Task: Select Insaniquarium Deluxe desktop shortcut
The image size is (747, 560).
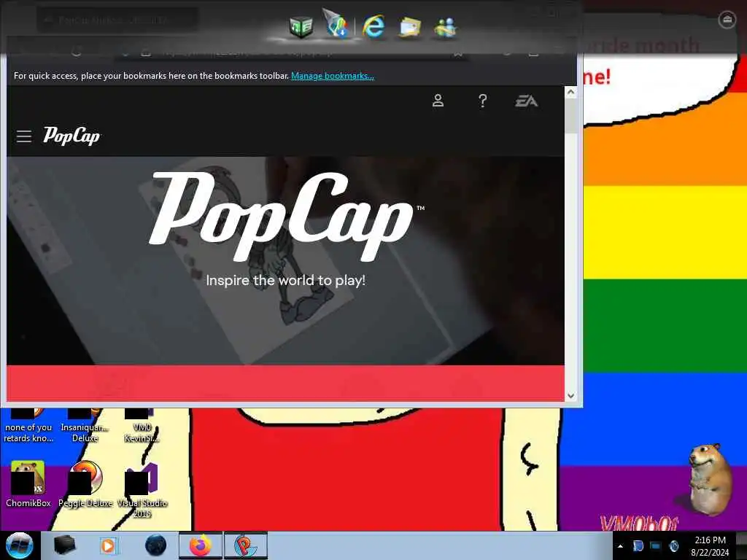Action: 85,424
